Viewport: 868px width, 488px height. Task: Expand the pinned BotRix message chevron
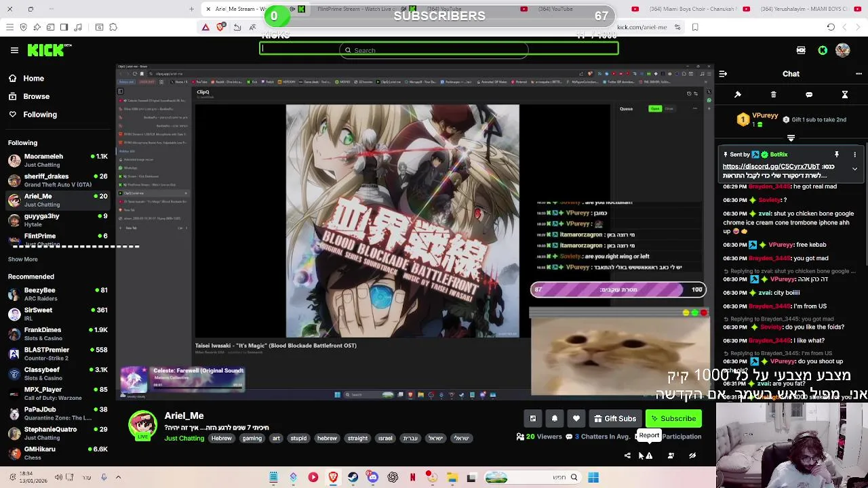(x=854, y=169)
